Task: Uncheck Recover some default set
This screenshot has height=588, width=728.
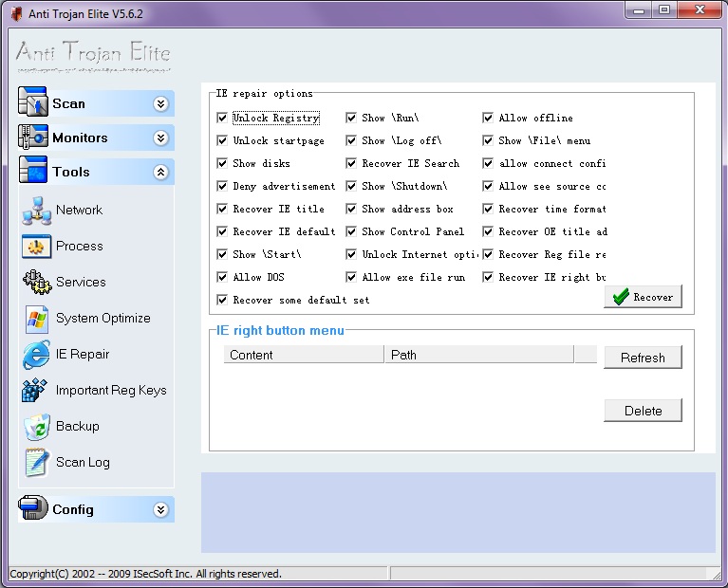Action: [x=222, y=300]
